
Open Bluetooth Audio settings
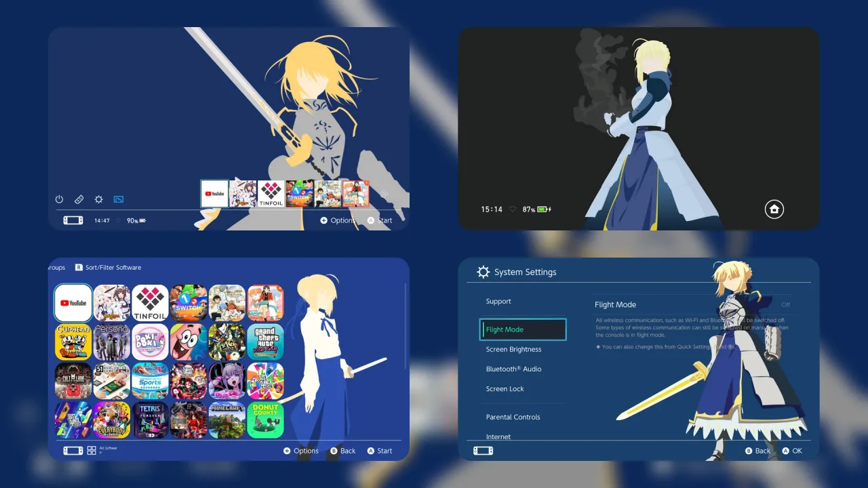pyautogui.click(x=513, y=369)
